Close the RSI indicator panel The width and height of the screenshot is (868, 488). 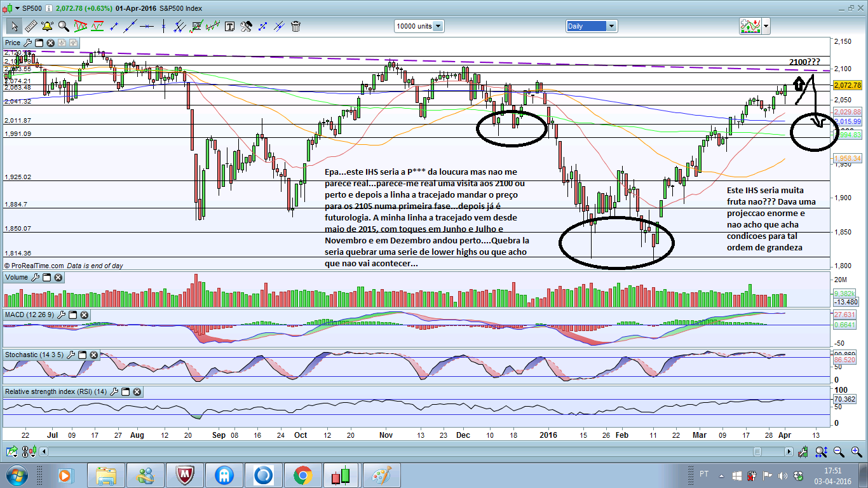(x=137, y=391)
